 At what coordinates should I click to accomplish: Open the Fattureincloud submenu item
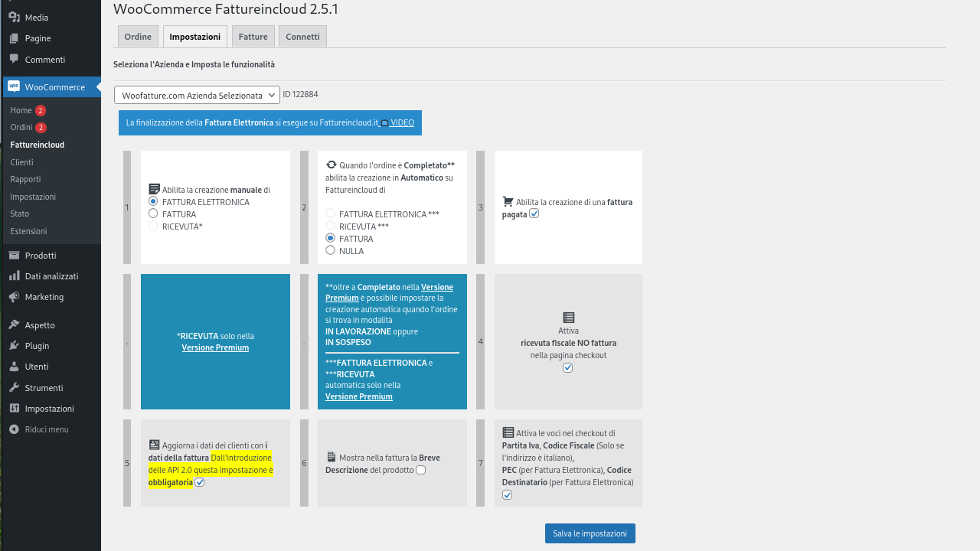tap(37, 145)
